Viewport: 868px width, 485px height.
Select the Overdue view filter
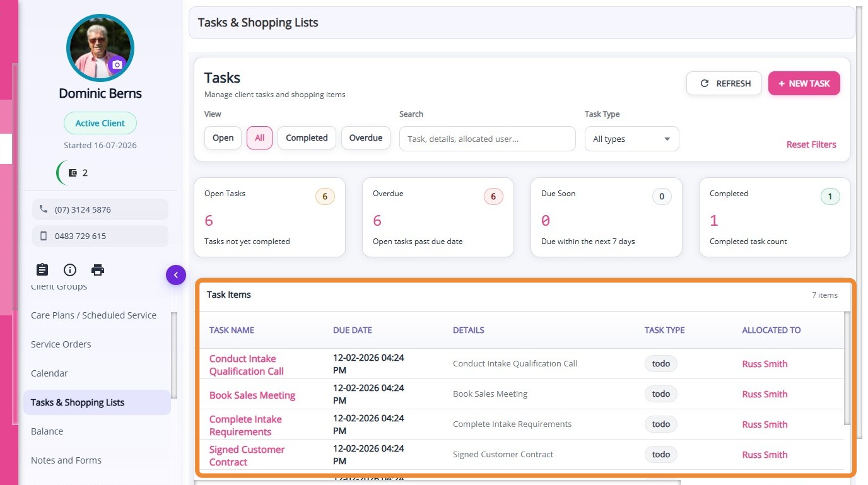point(366,138)
